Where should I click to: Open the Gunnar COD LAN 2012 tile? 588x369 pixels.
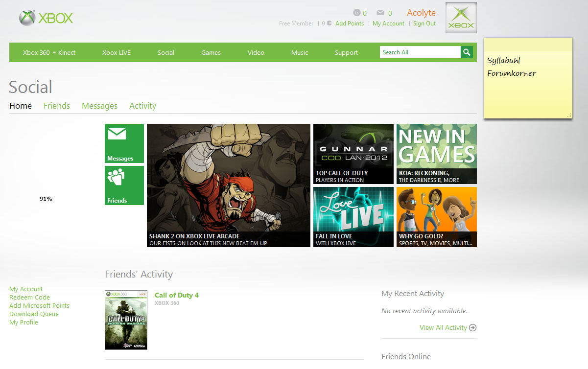coord(353,154)
